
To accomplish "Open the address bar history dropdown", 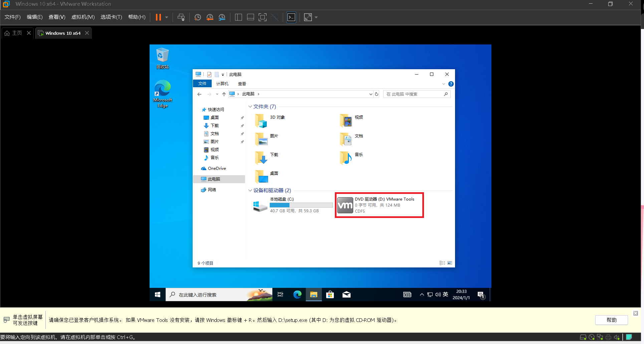I will coord(371,94).
